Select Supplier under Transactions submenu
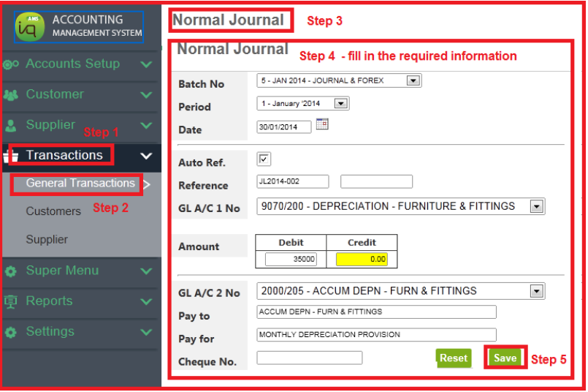Image resolution: width=588 pixels, height=392 pixels. point(47,240)
